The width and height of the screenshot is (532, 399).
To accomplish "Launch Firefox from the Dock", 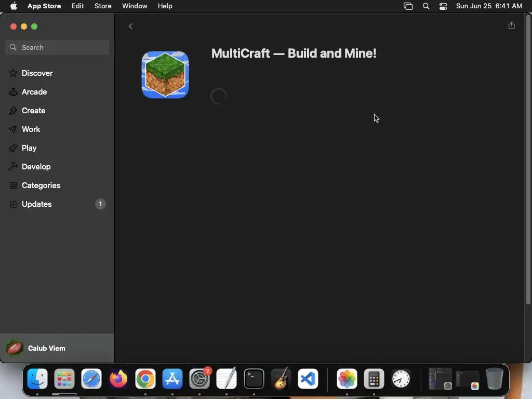I will [x=118, y=378].
